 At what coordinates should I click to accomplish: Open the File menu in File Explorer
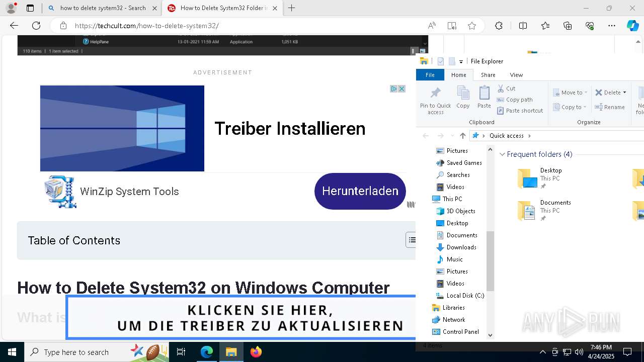click(x=430, y=75)
